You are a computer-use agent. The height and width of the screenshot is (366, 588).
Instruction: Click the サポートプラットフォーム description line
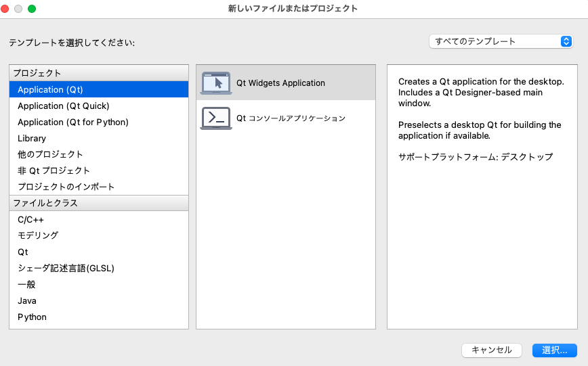click(476, 157)
